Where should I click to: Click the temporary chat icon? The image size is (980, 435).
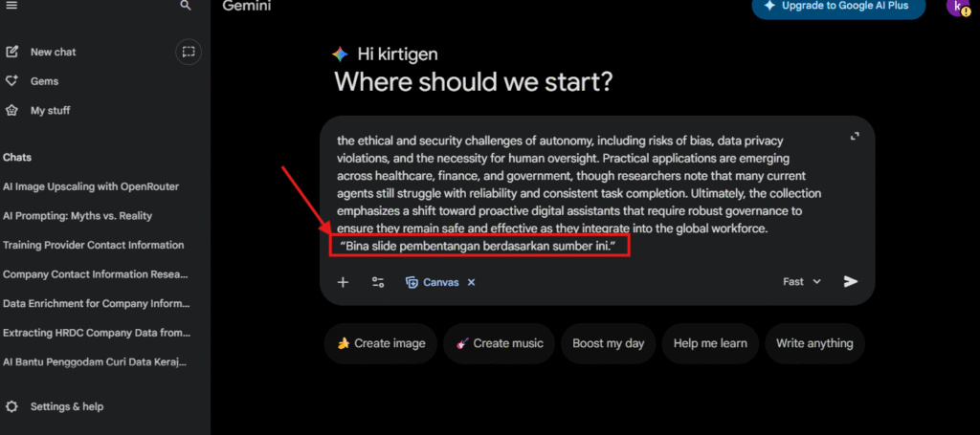189,52
